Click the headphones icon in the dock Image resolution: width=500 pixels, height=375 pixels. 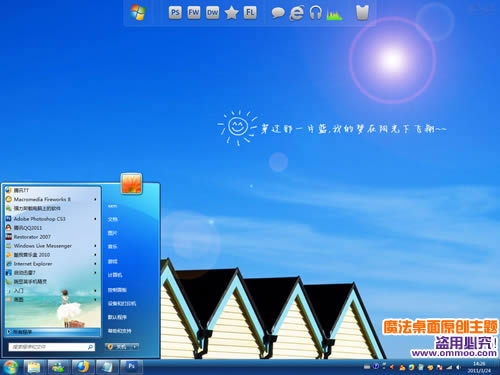click(315, 13)
